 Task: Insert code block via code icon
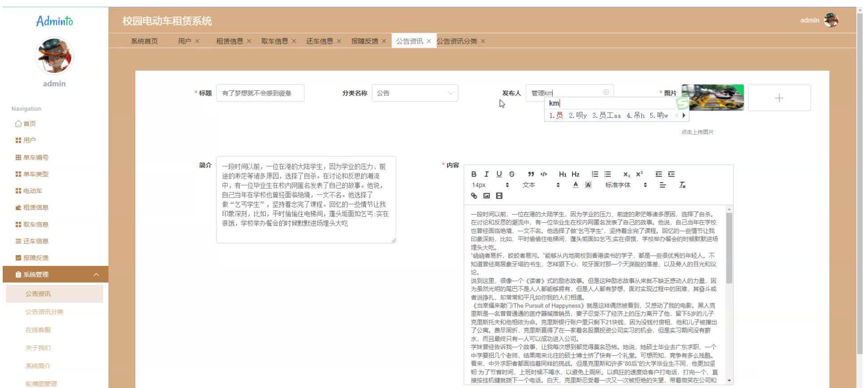(x=544, y=174)
